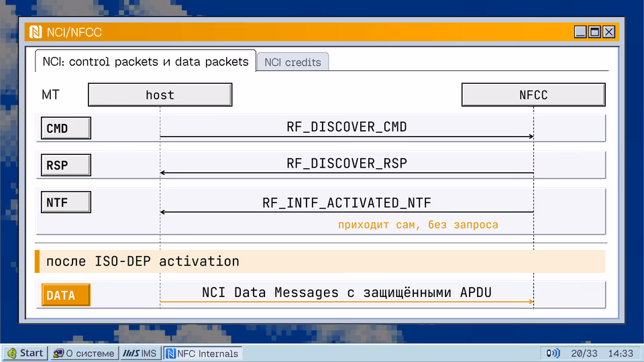This screenshot has width=644, height=362.
Task: Click the orange note приходит сам, без запроса
Action: pos(418,225)
